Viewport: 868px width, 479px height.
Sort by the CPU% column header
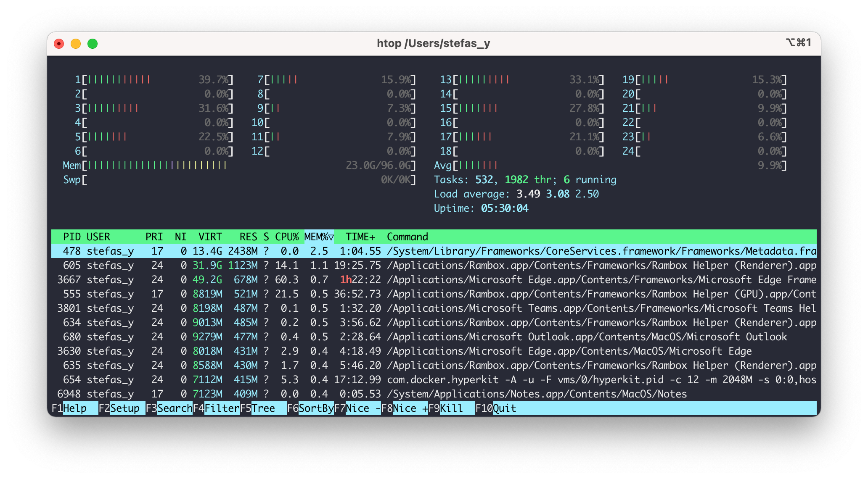(x=287, y=237)
